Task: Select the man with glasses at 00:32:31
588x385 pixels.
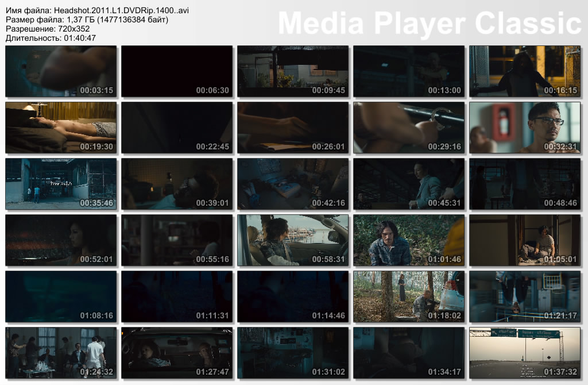Action: point(525,128)
